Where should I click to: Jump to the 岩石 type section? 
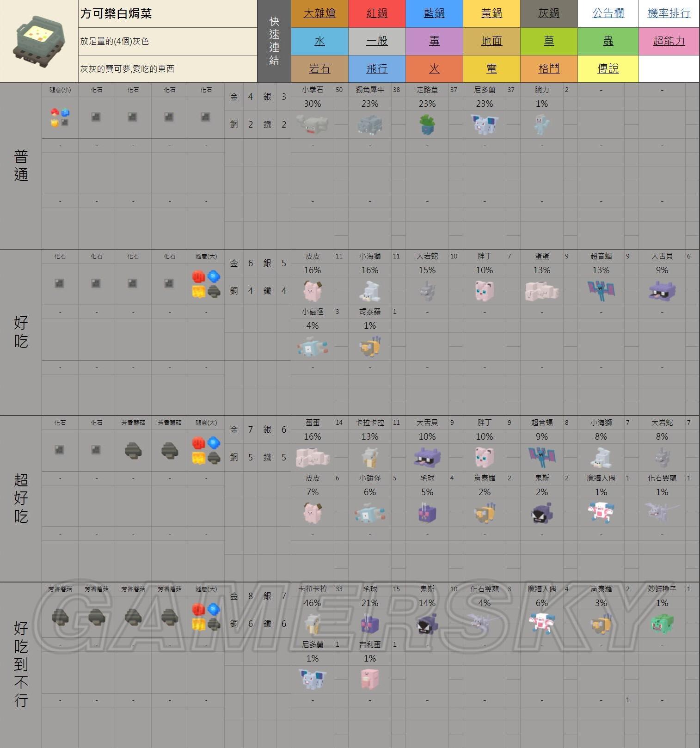coord(319,69)
